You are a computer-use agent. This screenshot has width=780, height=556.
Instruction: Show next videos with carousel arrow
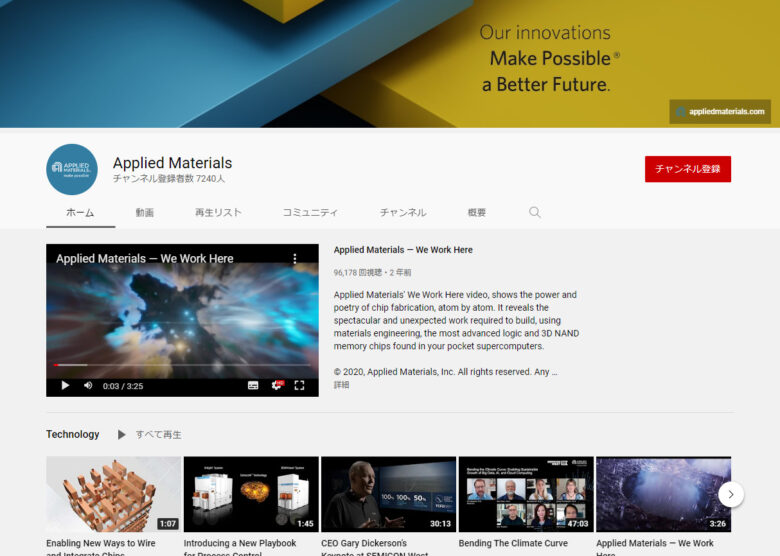[x=731, y=494]
